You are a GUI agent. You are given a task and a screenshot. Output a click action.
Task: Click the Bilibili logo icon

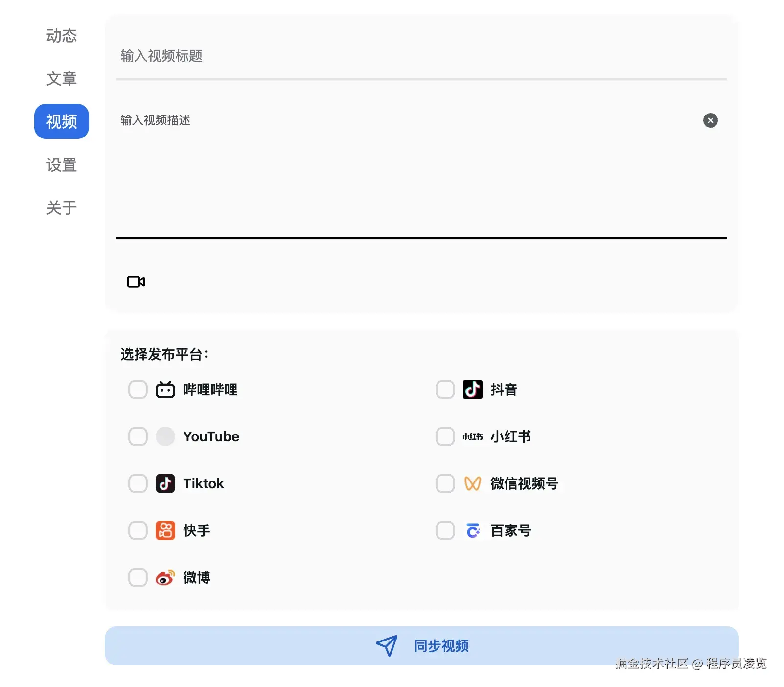[165, 389]
